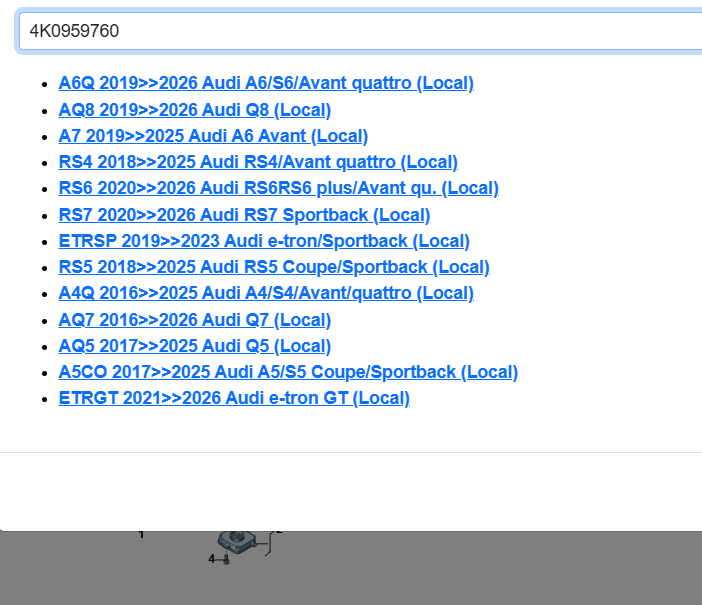
Task: Open the RS5 Audi RS5 Coupe/Sportback link
Action: pyautogui.click(x=274, y=267)
